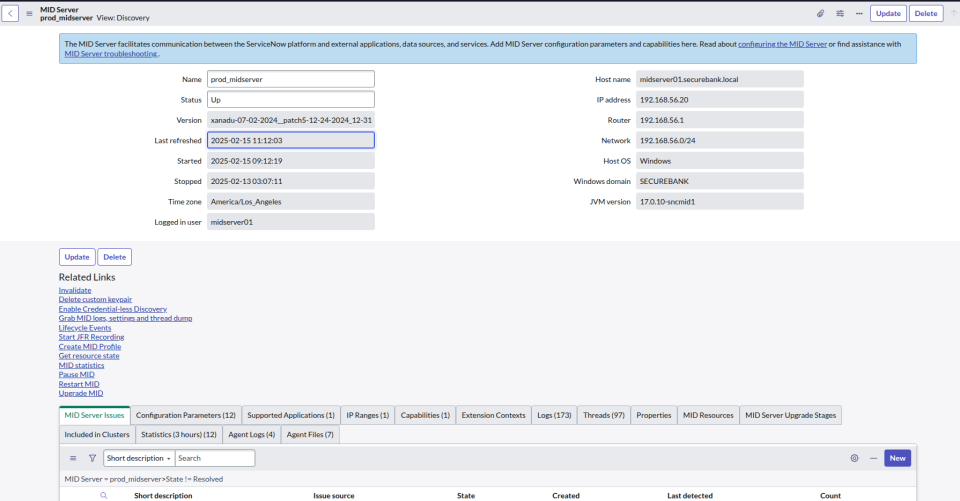This screenshot has width=960, height=501.
Task: Switch to Extension Contexts tab
Action: (x=493, y=415)
